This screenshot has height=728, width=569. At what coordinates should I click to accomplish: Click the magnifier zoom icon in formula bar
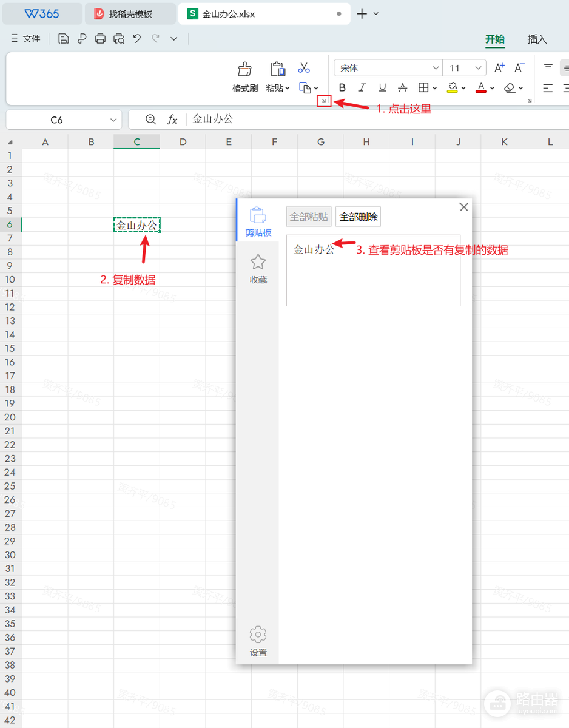click(151, 120)
